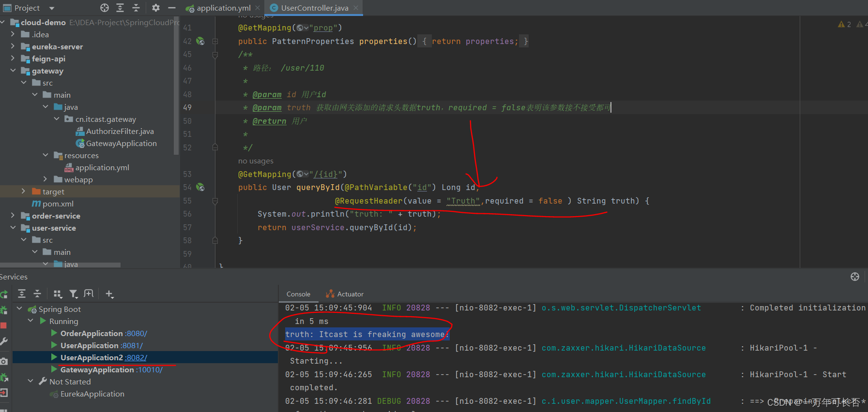The width and height of the screenshot is (868, 412).
Task: Expand all nodes in Project panel toolbar
Action: [x=120, y=8]
